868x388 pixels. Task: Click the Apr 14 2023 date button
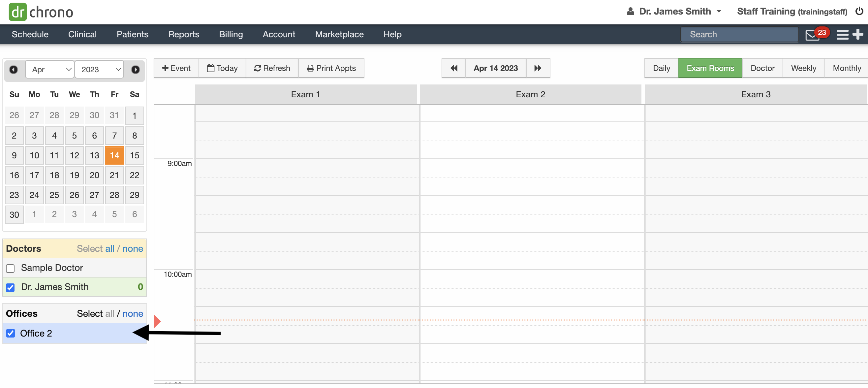[x=496, y=68]
